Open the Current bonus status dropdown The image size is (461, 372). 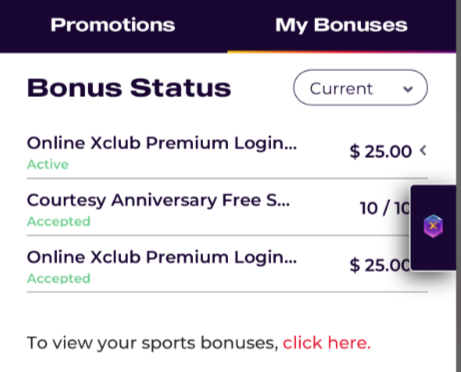click(360, 88)
